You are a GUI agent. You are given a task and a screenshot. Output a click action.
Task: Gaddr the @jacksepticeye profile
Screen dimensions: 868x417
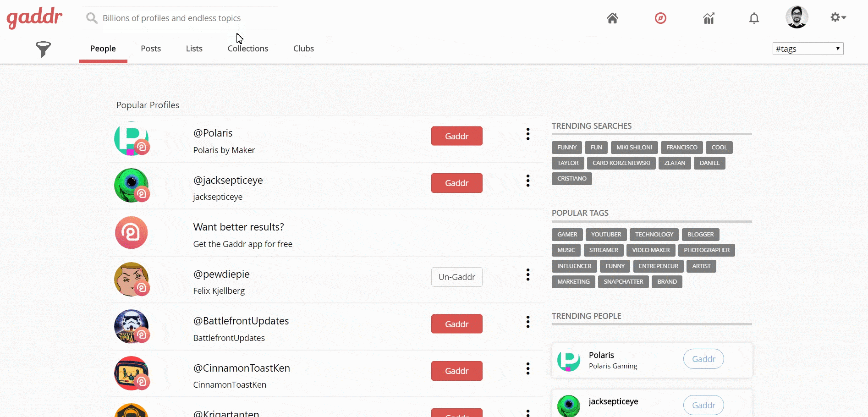(457, 183)
